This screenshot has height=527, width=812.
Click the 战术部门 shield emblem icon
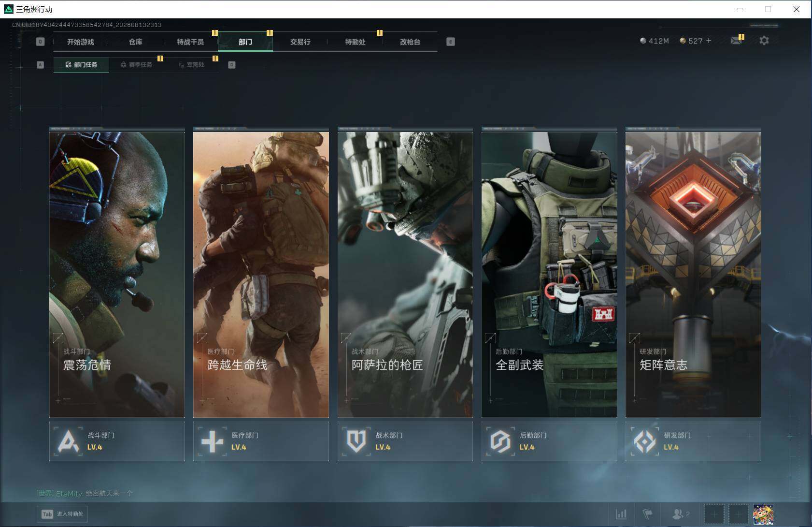(356, 441)
